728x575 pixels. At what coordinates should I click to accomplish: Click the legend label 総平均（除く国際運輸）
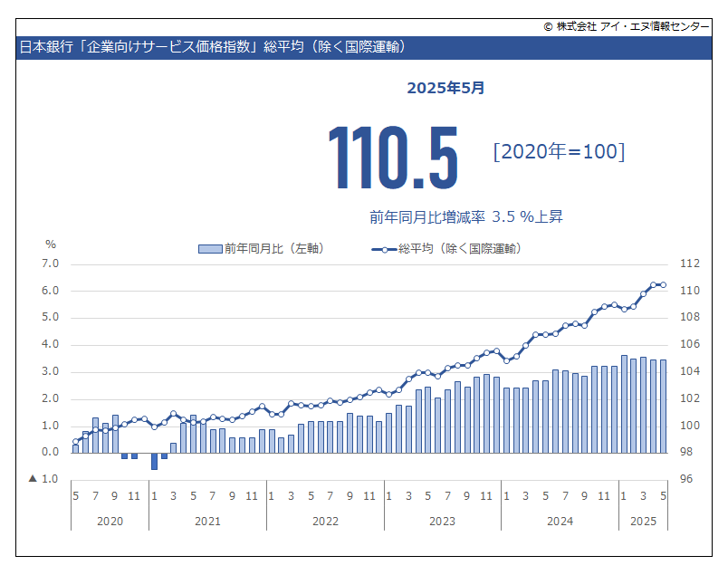point(459,248)
